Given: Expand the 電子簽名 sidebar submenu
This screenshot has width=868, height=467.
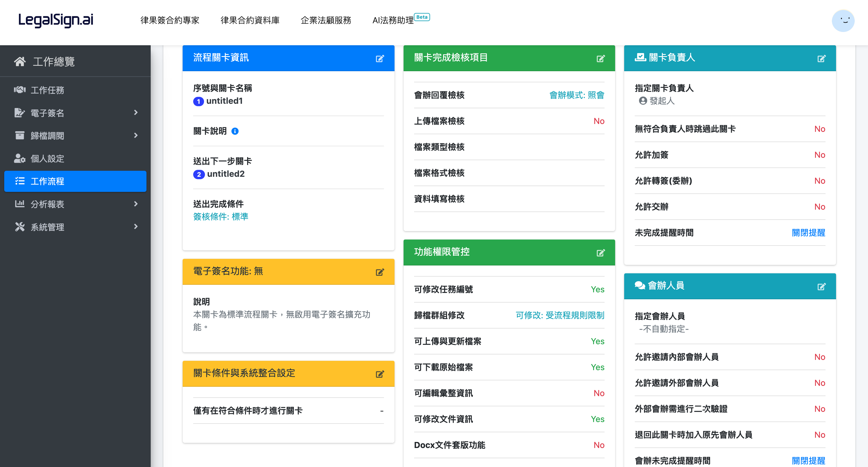Looking at the screenshot, I should 136,113.
